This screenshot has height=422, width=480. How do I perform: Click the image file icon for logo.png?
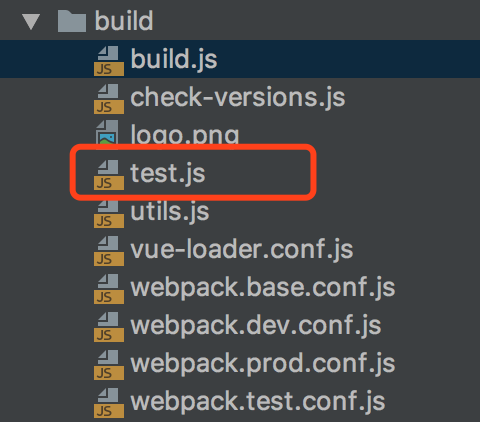(x=107, y=132)
